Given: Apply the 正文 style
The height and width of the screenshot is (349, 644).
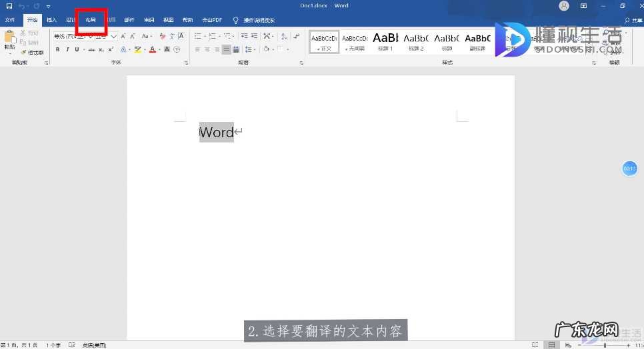Looking at the screenshot, I should 324,42.
